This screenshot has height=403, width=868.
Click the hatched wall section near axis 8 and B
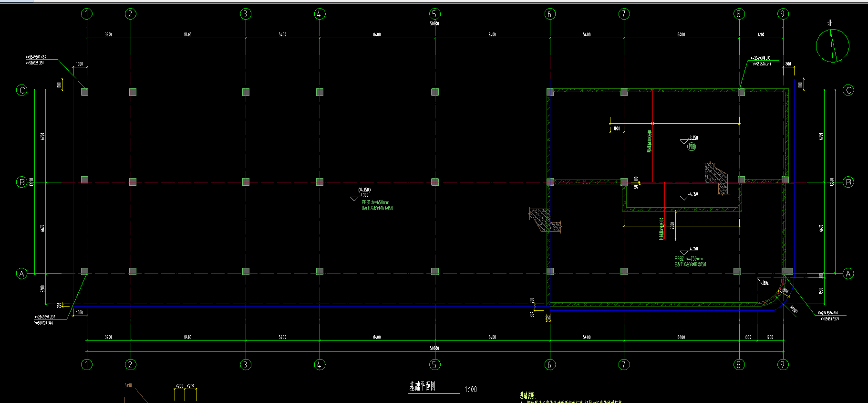point(716,179)
